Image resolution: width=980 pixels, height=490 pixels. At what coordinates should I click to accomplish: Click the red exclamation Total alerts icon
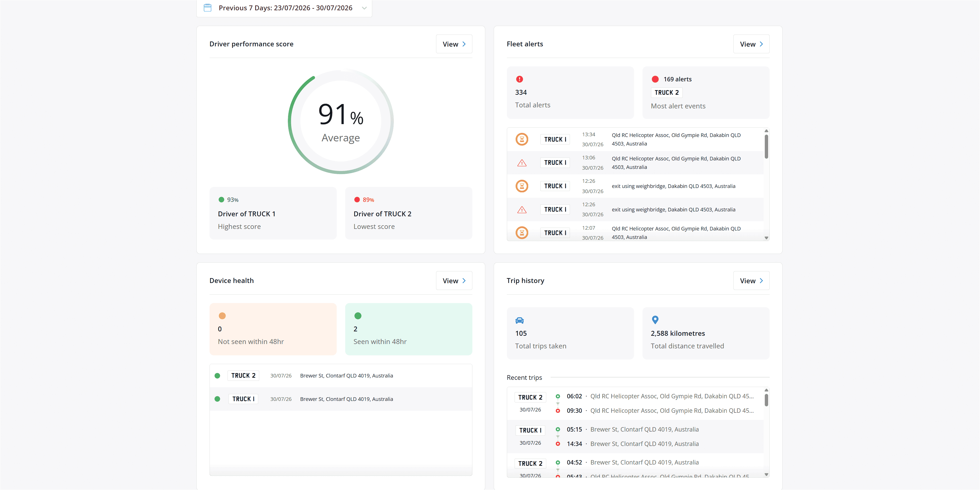519,79
